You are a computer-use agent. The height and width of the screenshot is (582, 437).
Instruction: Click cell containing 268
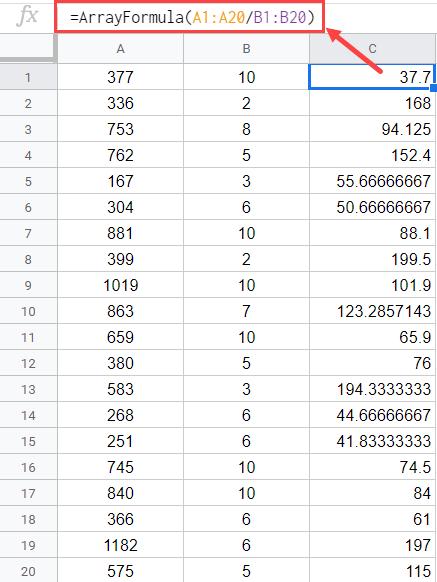(x=120, y=415)
